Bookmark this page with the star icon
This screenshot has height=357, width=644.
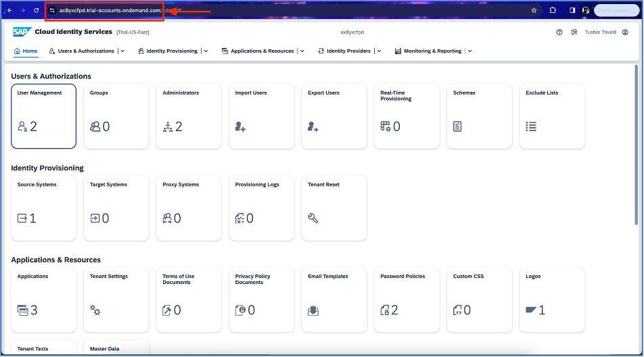point(534,10)
